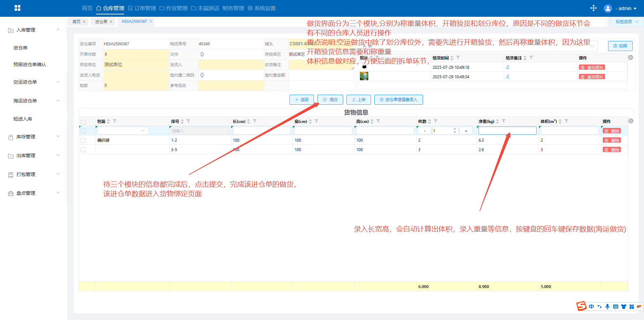
Task: Open the 订单管理 top menu
Action: pyautogui.click(x=142, y=8)
